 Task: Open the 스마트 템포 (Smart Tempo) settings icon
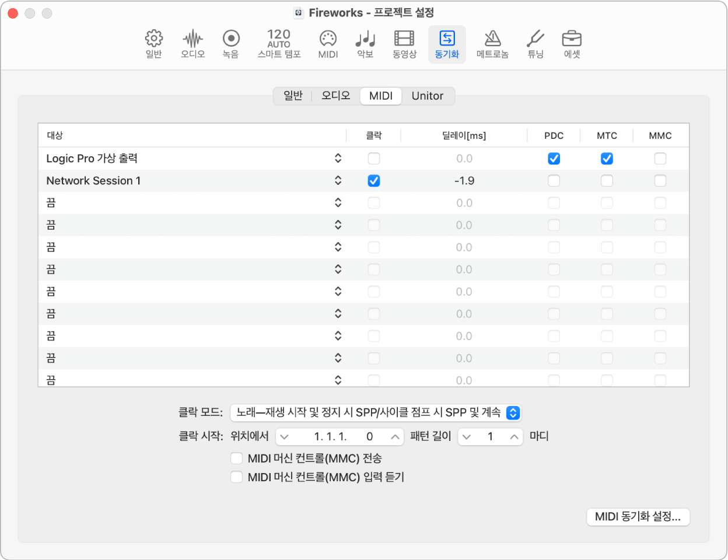(x=279, y=44)
